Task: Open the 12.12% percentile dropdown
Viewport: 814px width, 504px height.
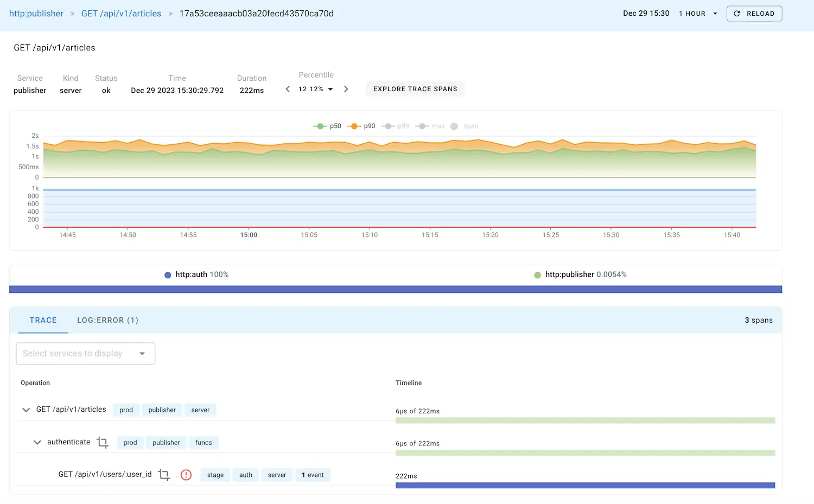Action: coord(316,89)
